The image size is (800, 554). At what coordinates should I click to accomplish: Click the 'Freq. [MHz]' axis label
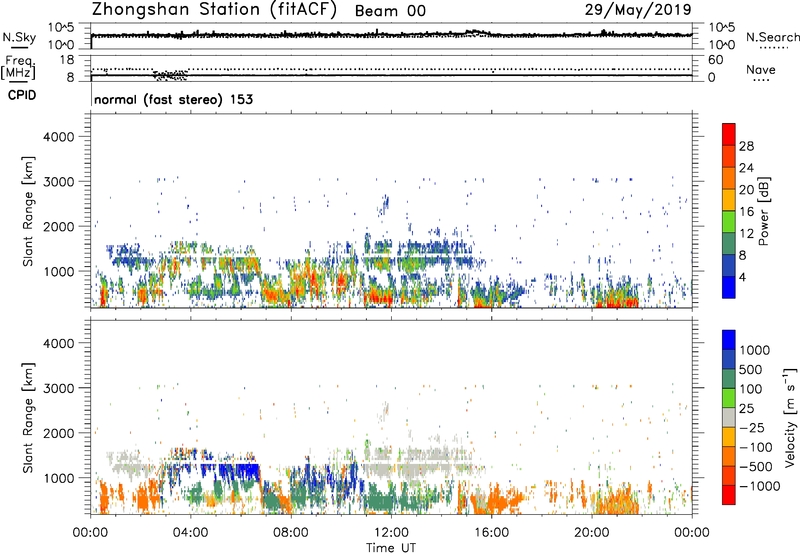(19, 68)
